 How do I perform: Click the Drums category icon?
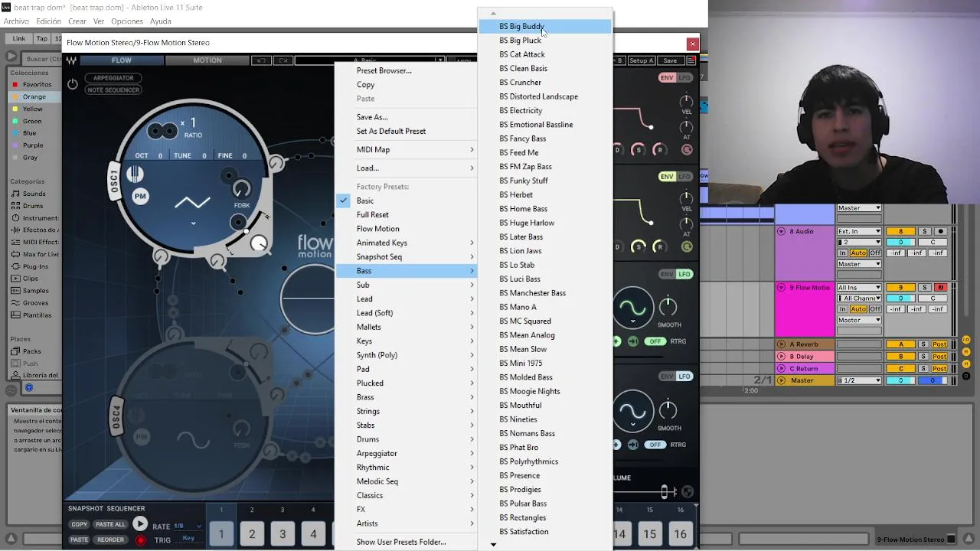(x=16, y=206)
